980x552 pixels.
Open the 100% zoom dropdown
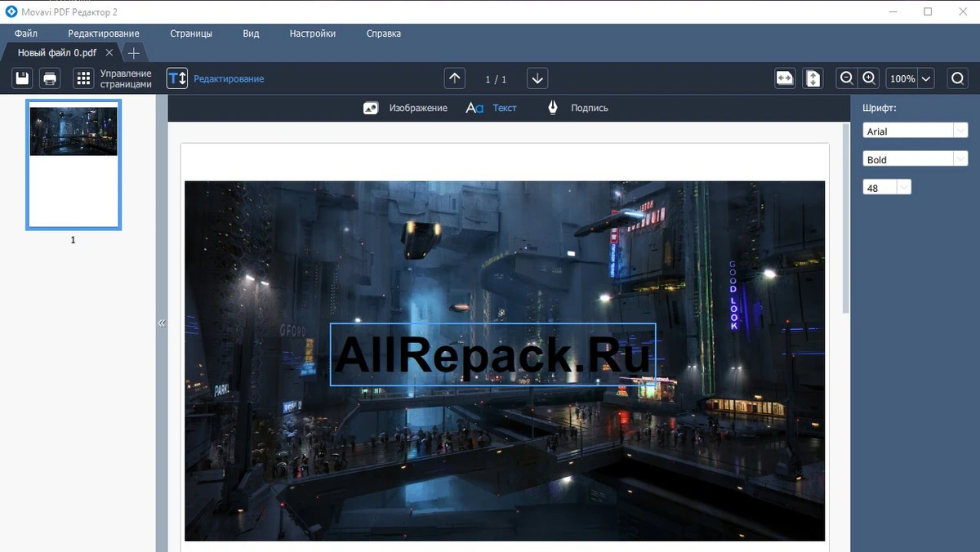910,78
